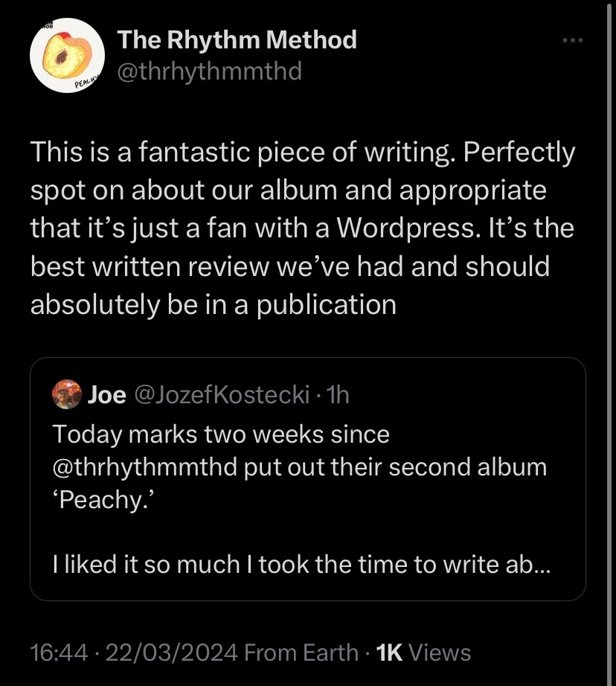
Task: Tap The Rhythm Method's peach profile picture
Action: [65, 56]
